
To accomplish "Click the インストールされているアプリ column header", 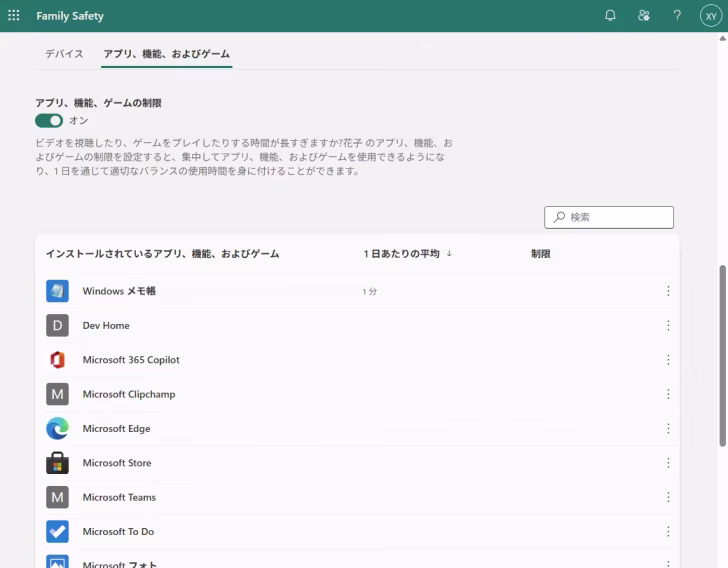I will pos(162,254).
